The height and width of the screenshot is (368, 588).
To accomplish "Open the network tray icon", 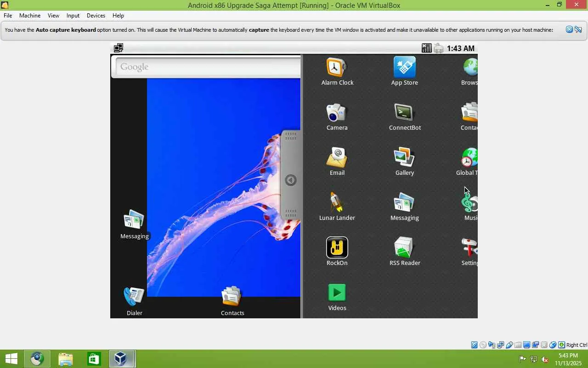I will point(534,359).
